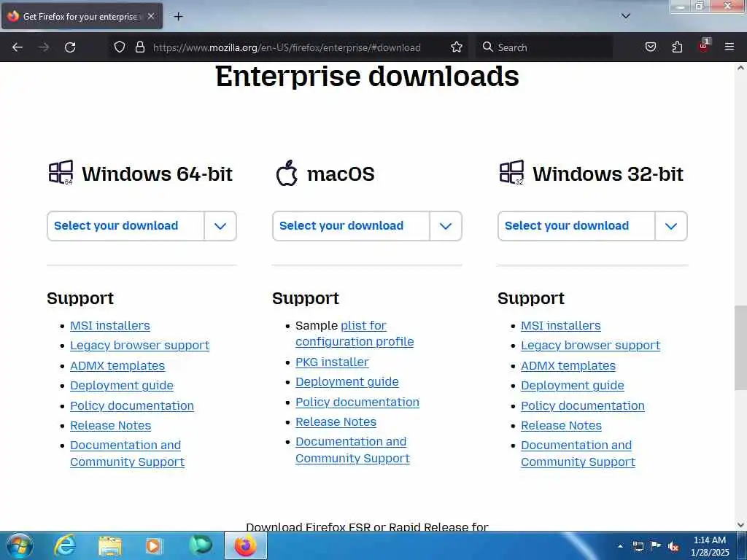The image size is (747, 560).
Task: Open the taskbar clock and date
Action: tap(710, 546)
